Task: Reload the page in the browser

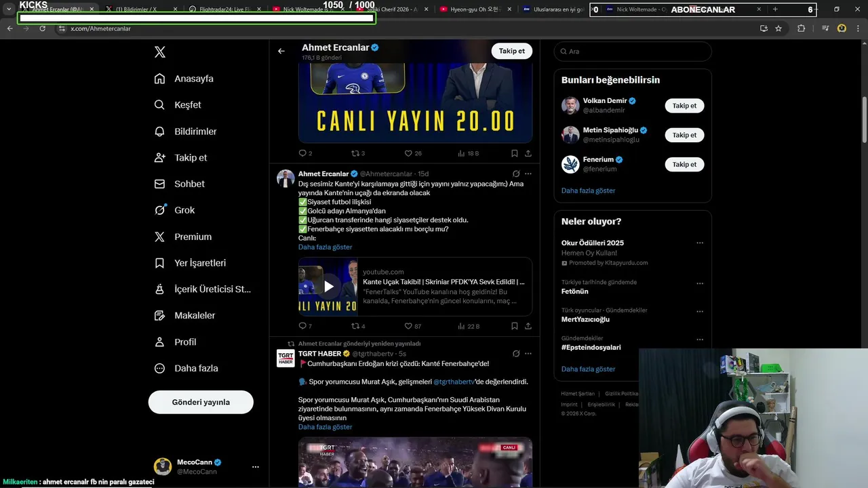Action: point(42,28)
